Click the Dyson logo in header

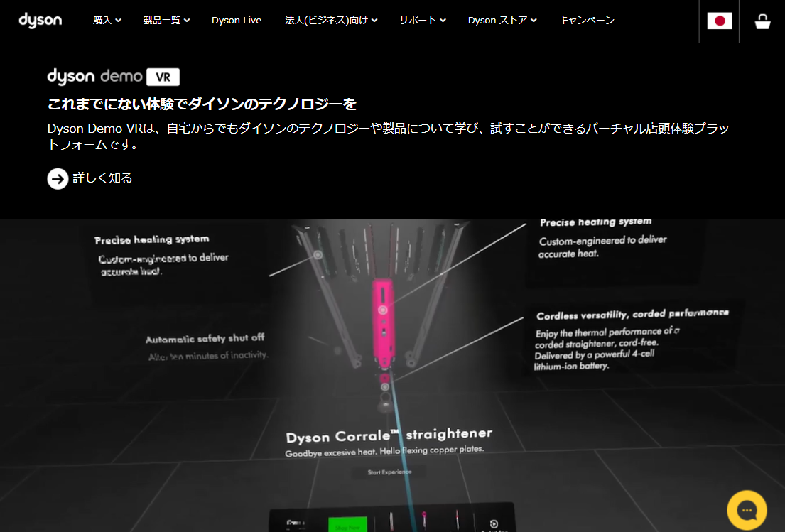40,21
